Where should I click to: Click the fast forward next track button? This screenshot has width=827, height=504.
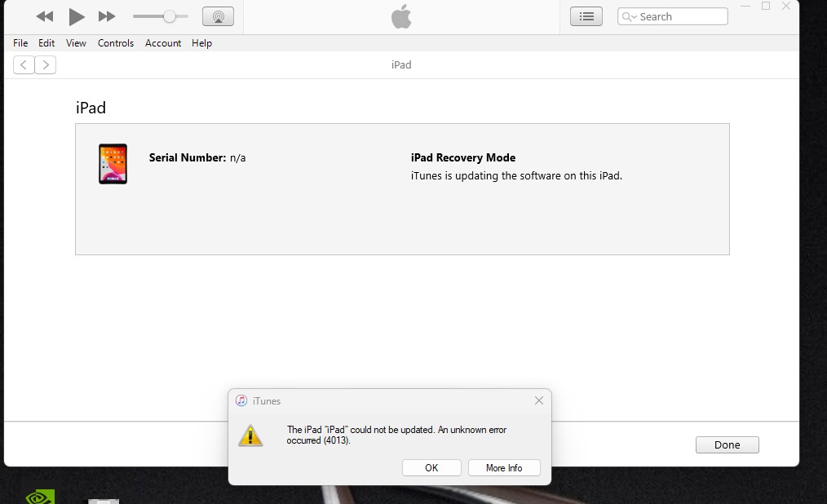tap(107, 16)
